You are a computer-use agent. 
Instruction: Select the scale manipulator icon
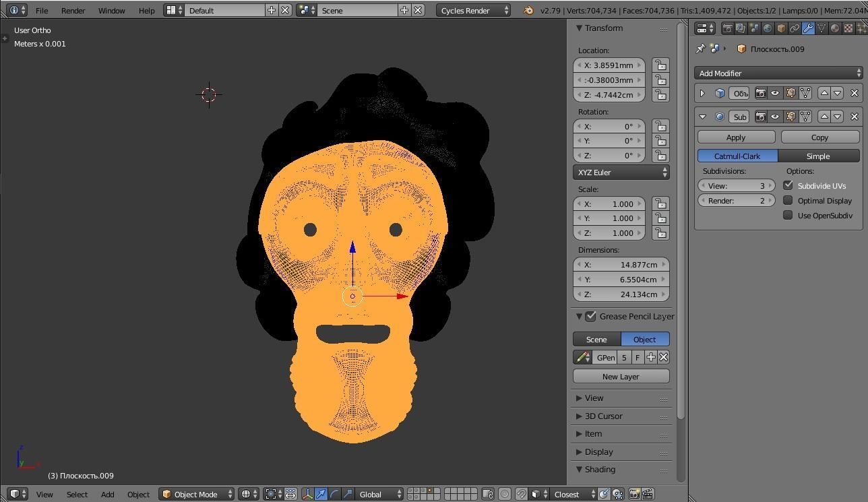coord(348,494)
